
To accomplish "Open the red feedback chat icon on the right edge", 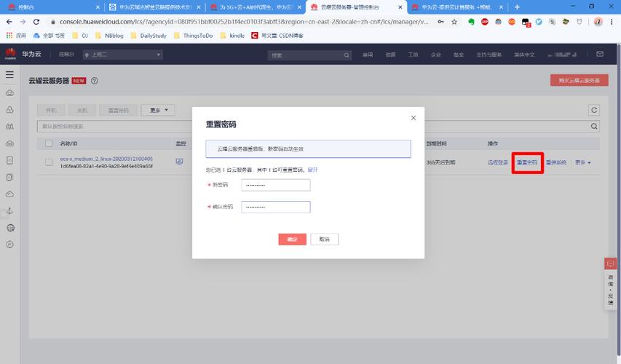I will [x=610, y=264].
